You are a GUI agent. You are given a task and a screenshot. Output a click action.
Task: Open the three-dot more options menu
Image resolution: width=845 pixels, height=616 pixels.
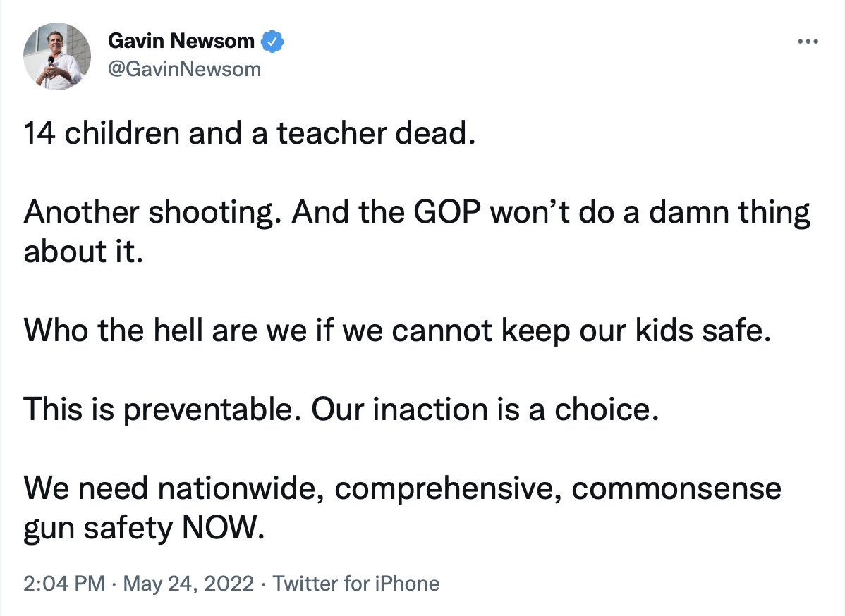click(807, 42)
